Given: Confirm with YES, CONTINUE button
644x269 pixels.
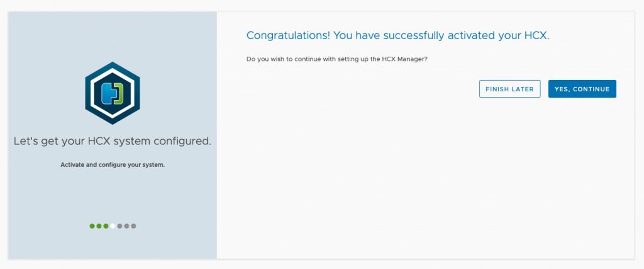Looking at the screenshot, I should pyautogui.click(x=582, y=89).
